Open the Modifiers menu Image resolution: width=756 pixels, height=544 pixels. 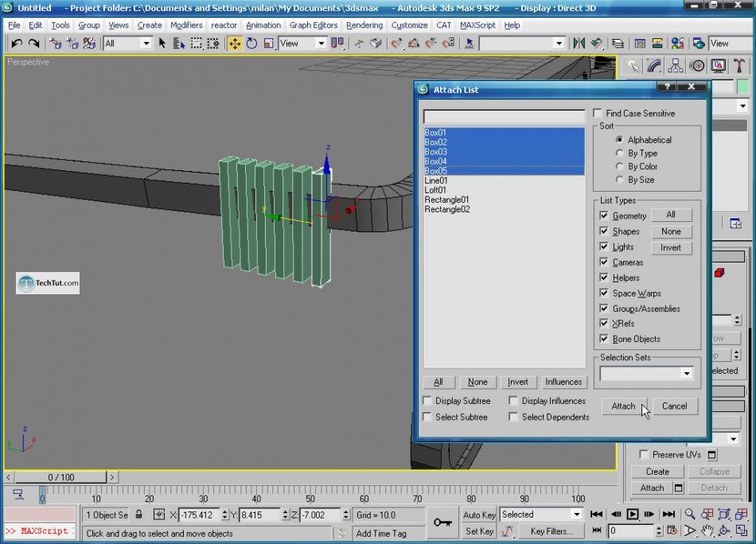click(186, 25)
